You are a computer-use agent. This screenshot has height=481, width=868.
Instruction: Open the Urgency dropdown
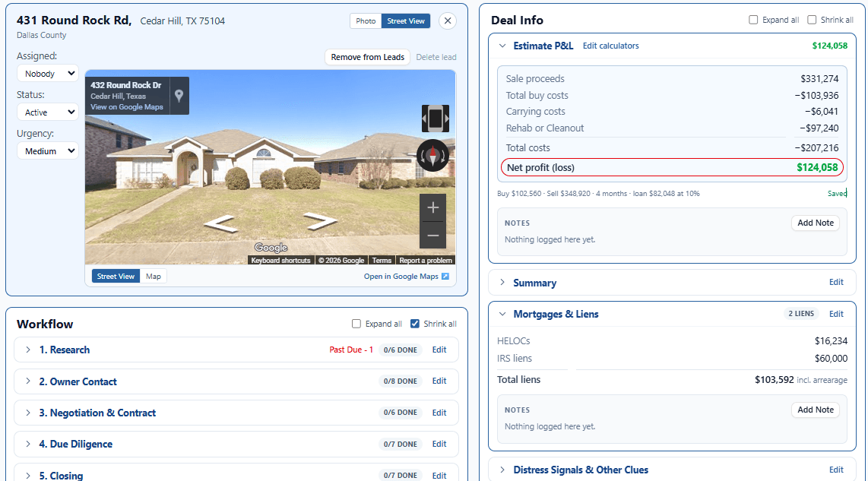(x=48, y=151)
